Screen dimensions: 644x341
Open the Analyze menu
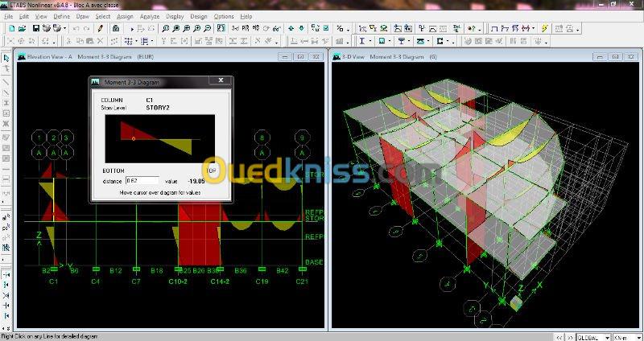point(150,16)
